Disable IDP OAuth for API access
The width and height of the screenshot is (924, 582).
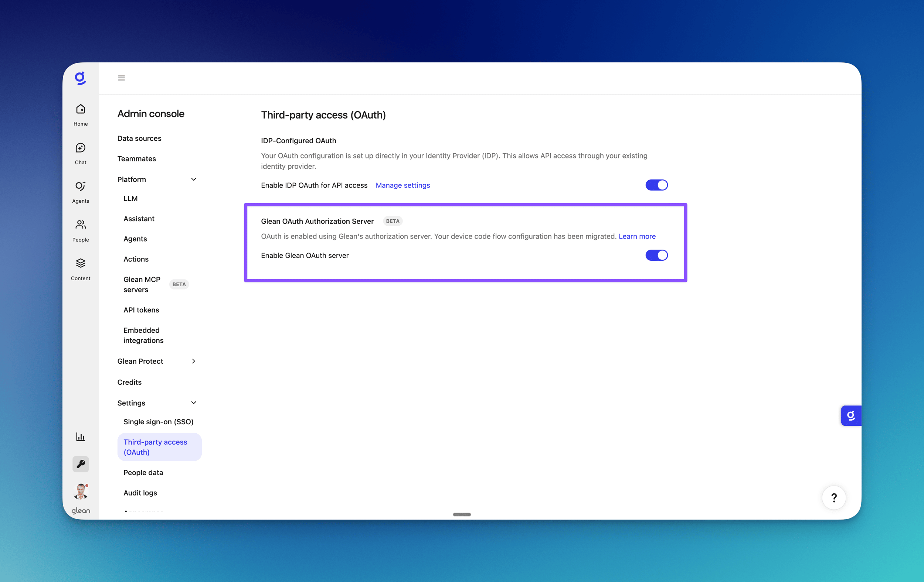click(656, 185)
